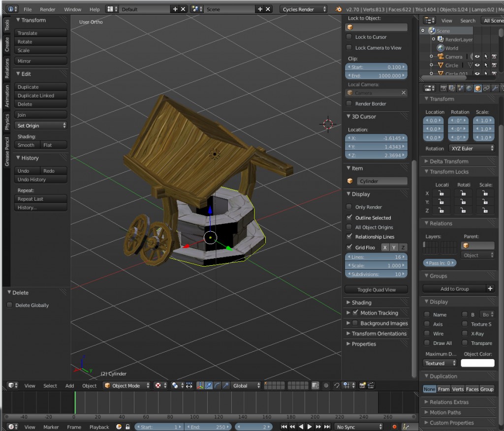
Task: Open World properties via the globe icon
Action: coord(469,89)
